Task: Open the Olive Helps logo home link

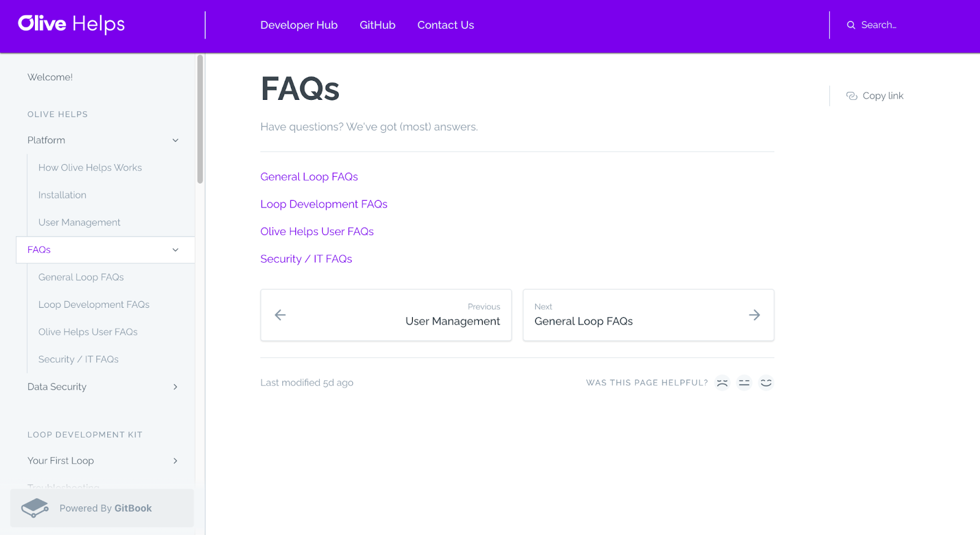Action: click(71, 24)
